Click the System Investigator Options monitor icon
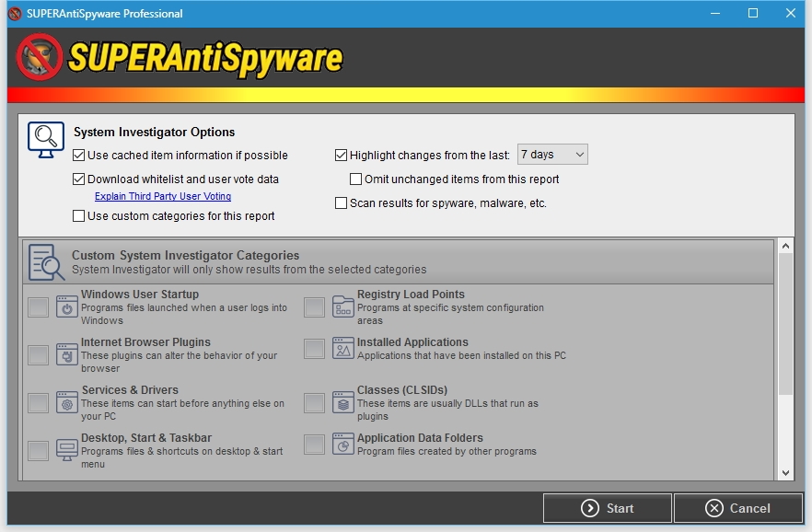 [x=46, y=139]
